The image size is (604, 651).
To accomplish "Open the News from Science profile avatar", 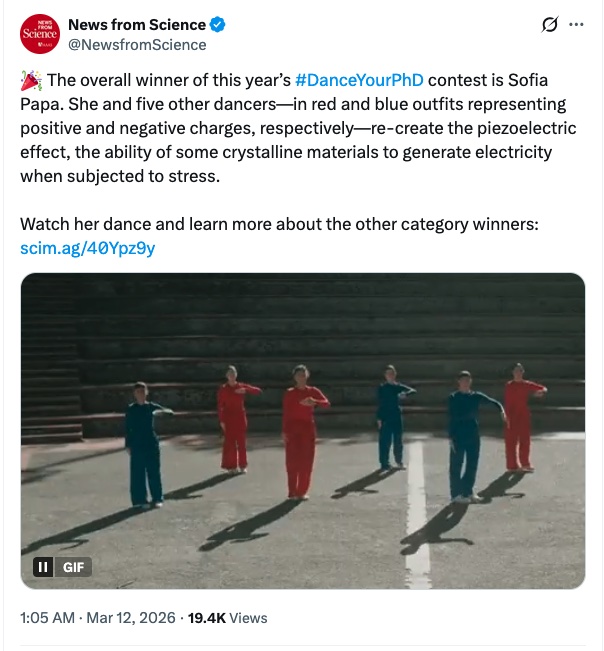I will 40,34.
